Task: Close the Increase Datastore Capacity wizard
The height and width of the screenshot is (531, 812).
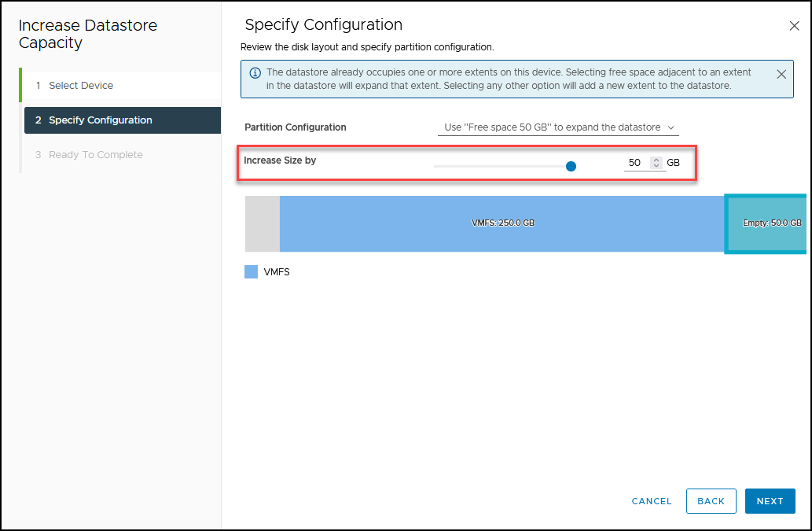Action: point(794,26)
